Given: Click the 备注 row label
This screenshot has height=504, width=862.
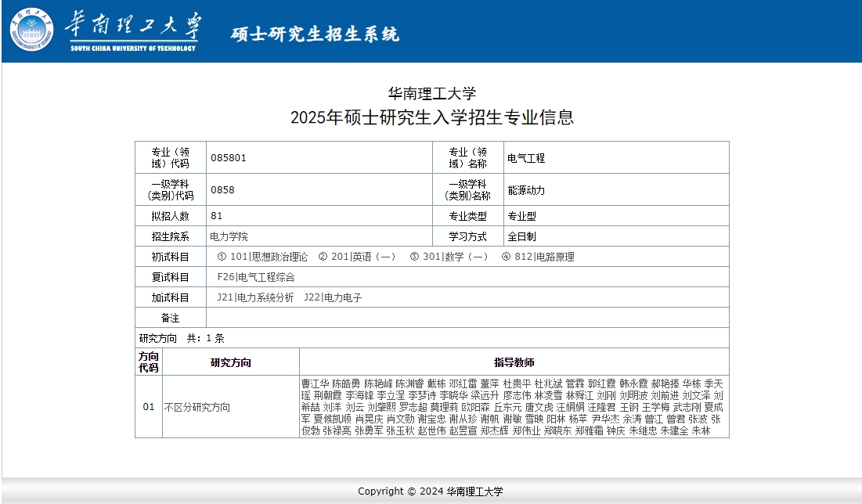Looking at the screenshot, I should (x=170, y=318).
